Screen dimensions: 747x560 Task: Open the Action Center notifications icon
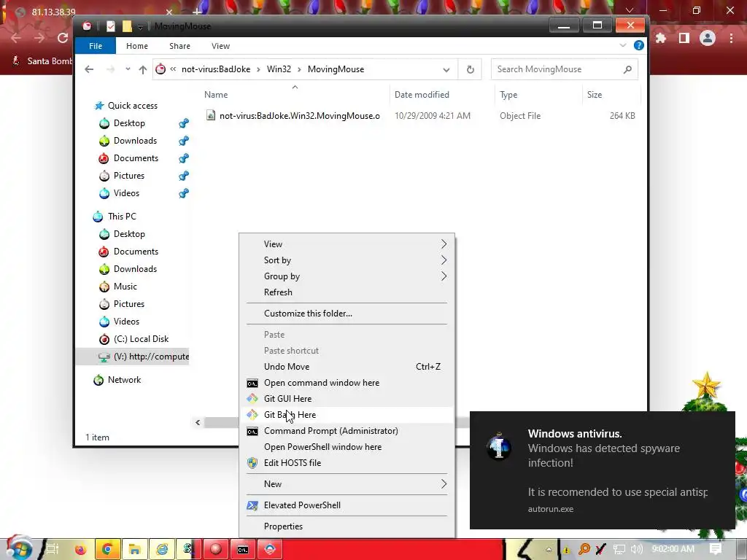(x=715, y=549)
